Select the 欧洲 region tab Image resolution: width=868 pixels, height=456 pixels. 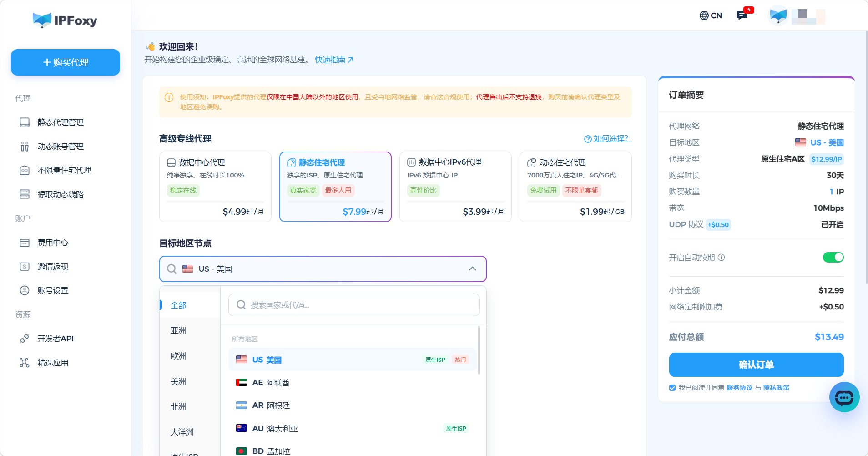(190, 356)
